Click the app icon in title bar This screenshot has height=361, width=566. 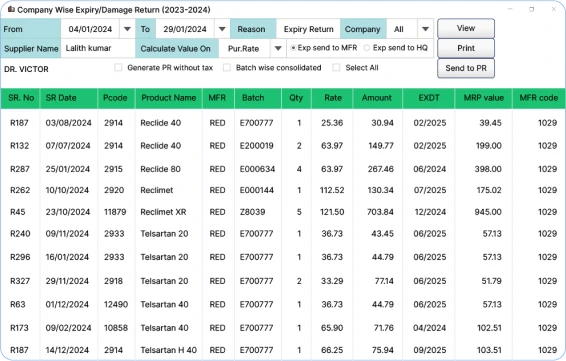pos(11,9)
